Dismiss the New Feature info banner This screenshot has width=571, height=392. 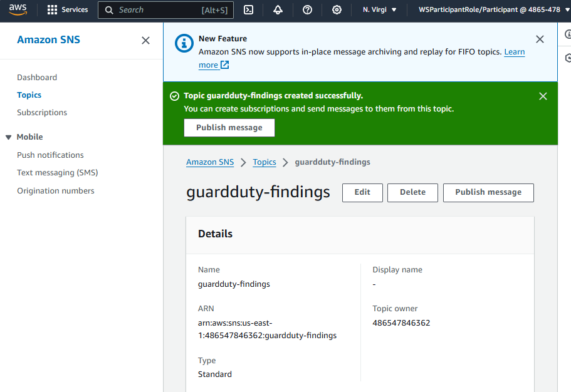pyautogui.click(x=540, y=39)
